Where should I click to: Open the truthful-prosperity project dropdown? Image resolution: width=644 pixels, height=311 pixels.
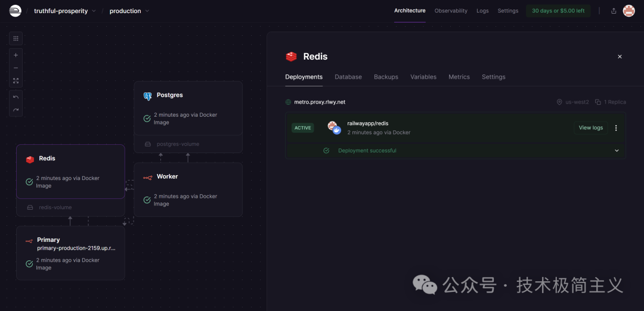coord(65,11)
